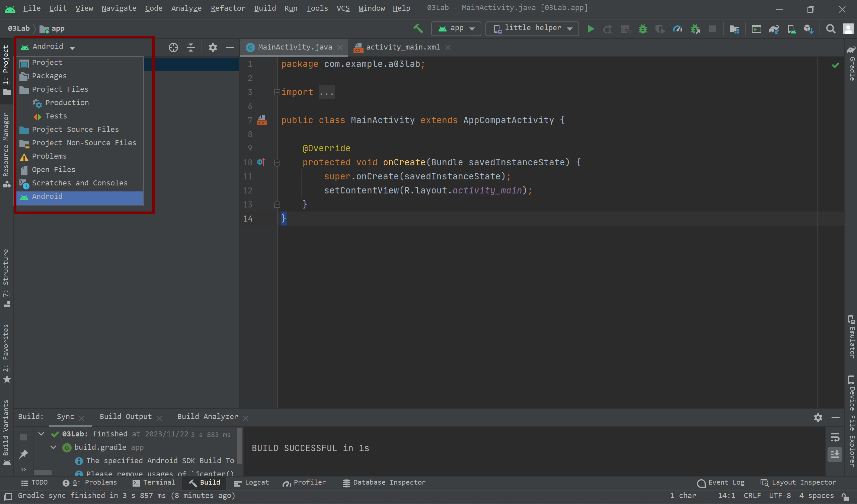Screen dimensions: 857x504
Task: Expand the Production source set item
Action: point(67,103)
